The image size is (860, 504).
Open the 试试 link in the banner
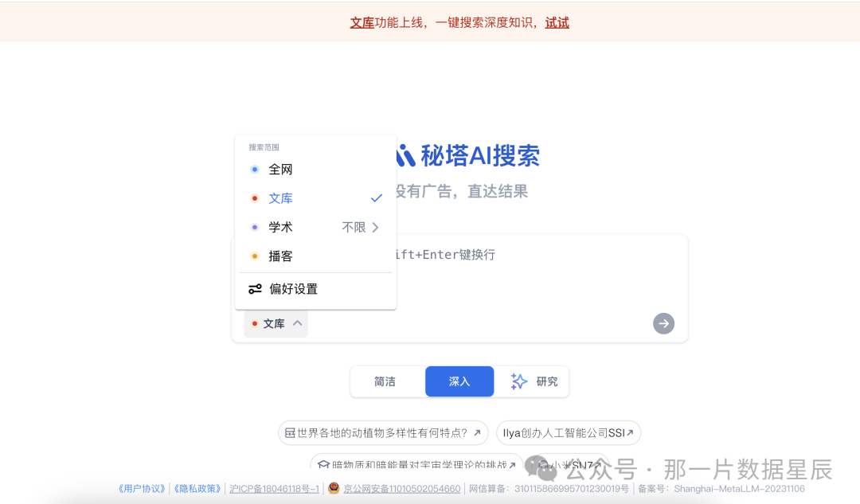coord(557,22)
